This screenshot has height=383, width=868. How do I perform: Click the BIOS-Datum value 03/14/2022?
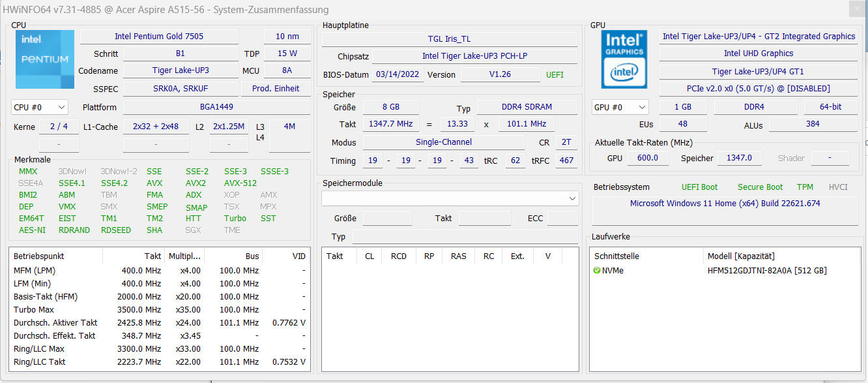pos(398,74)
